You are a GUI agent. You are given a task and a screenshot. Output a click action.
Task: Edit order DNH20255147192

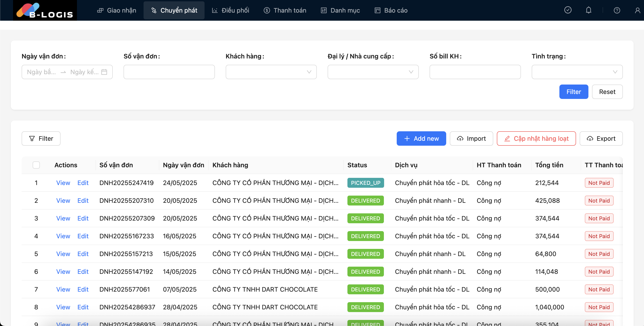click(x=83, y=272)
